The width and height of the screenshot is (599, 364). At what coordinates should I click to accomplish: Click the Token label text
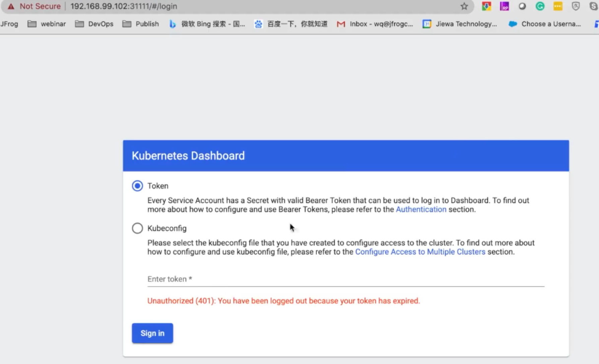click(158, 186)
